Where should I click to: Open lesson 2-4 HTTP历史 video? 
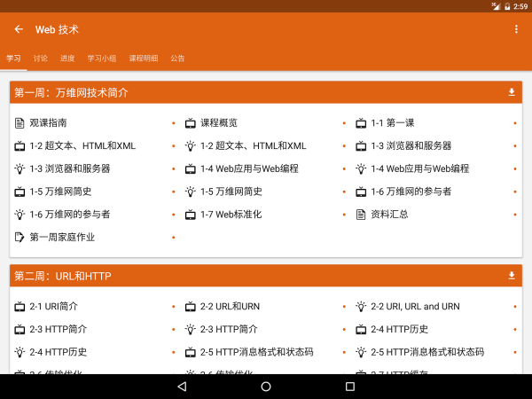pos(399,329)
